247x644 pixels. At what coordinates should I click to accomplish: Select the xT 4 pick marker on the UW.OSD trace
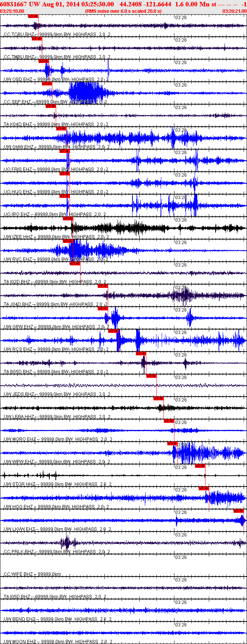click(x=44, y=61)
